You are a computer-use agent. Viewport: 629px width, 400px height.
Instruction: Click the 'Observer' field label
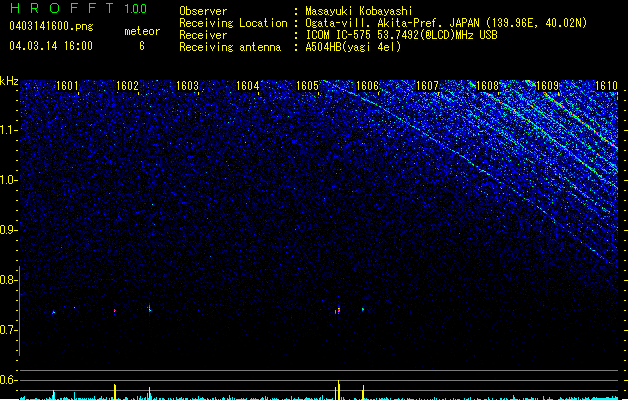(x=203, y=11)
